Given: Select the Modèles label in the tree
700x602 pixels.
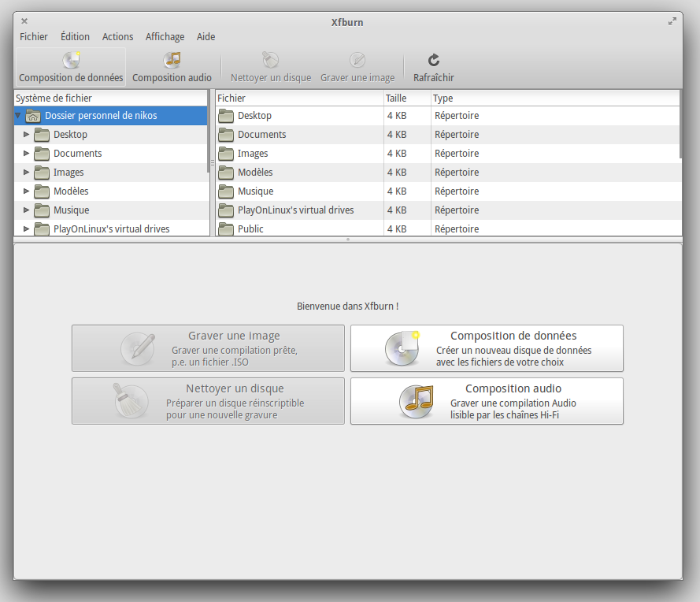Looking at the screenshot, I should point(71,191).
